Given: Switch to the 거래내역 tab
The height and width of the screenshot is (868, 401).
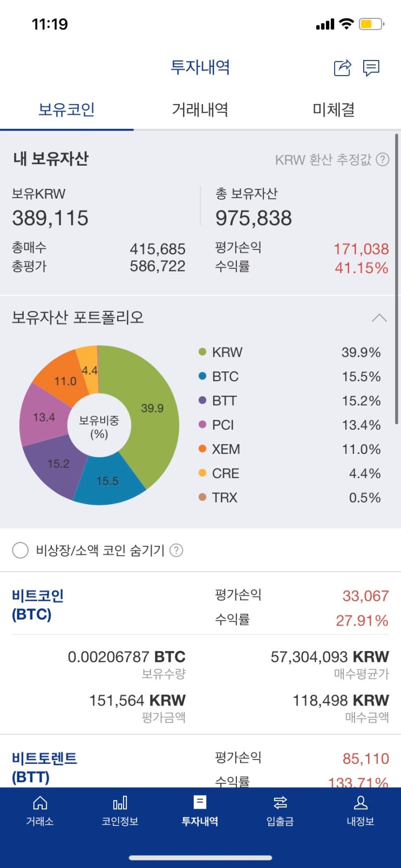Looking at the screenshot, I should tap(200, 109).
